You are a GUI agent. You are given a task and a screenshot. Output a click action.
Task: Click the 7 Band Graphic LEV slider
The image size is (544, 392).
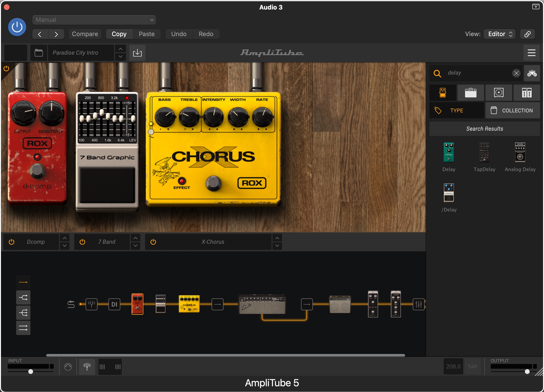pos(133,119)
